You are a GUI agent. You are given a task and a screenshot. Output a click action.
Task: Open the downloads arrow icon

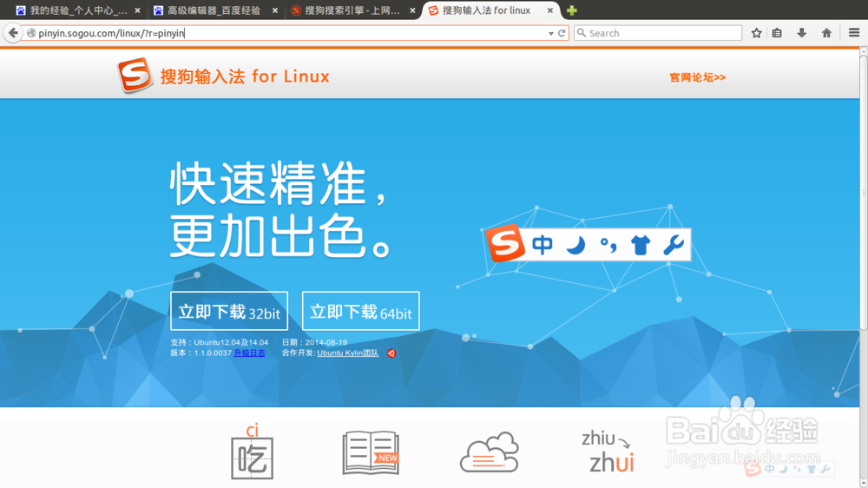(801, 33)
